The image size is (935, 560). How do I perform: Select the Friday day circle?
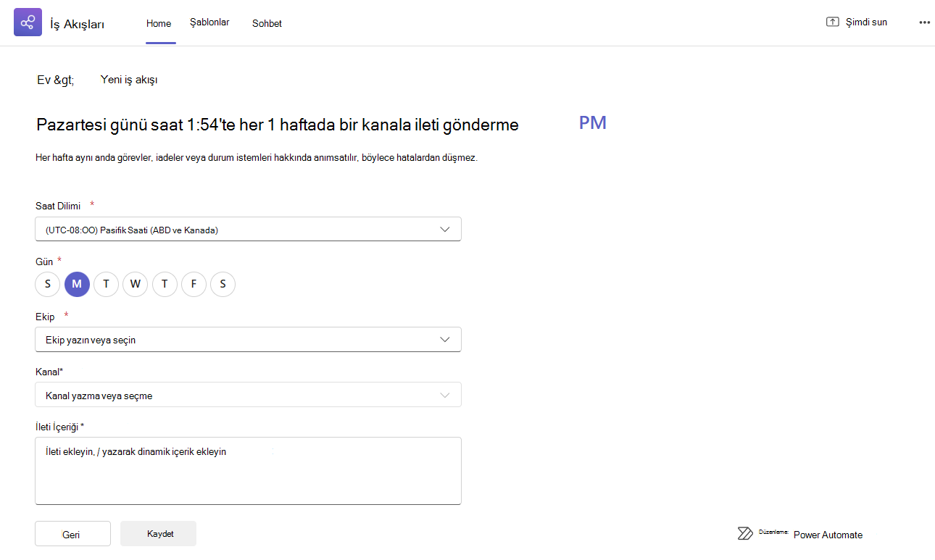194,284
